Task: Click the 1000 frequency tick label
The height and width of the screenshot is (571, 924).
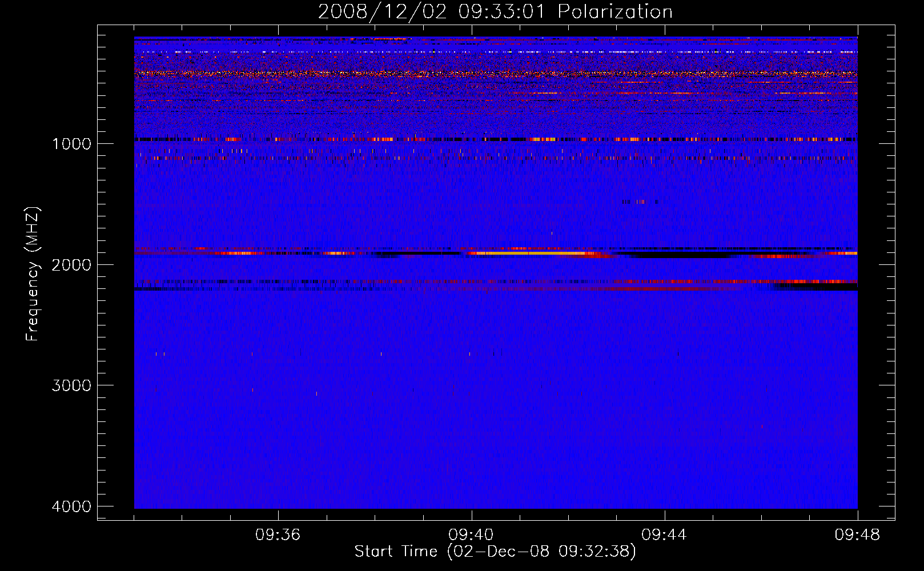Action: point(71,144)
